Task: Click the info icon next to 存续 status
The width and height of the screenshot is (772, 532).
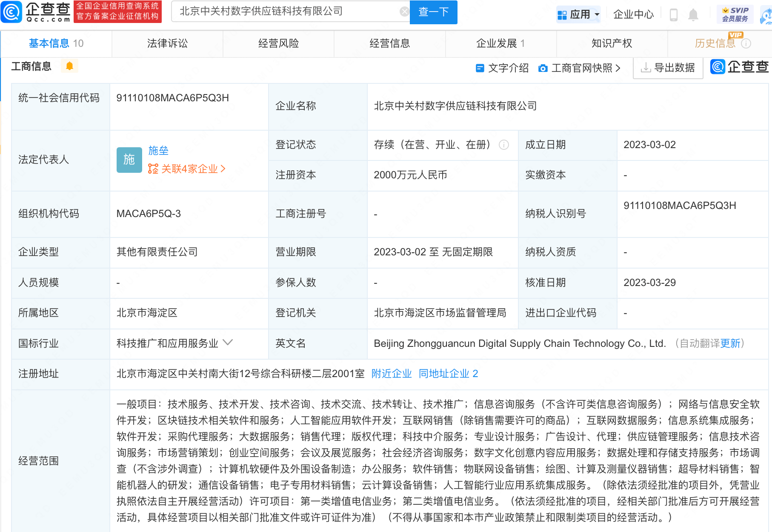Action: (504, 145)
